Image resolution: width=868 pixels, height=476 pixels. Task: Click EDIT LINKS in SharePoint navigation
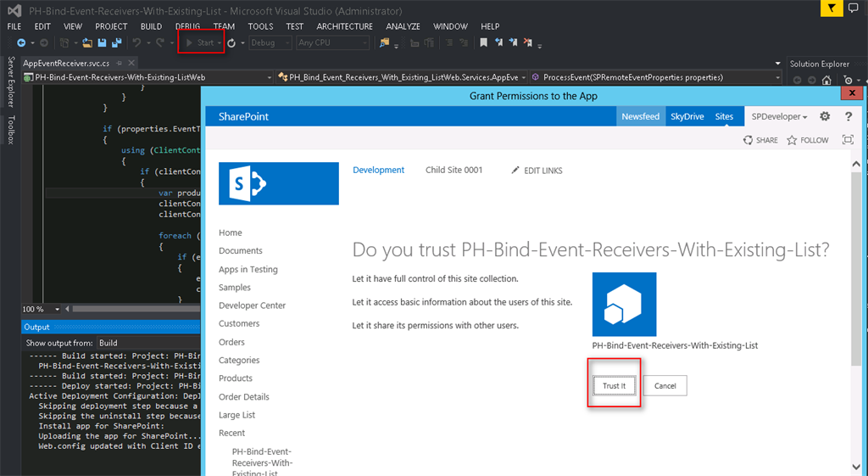(537, 171)
